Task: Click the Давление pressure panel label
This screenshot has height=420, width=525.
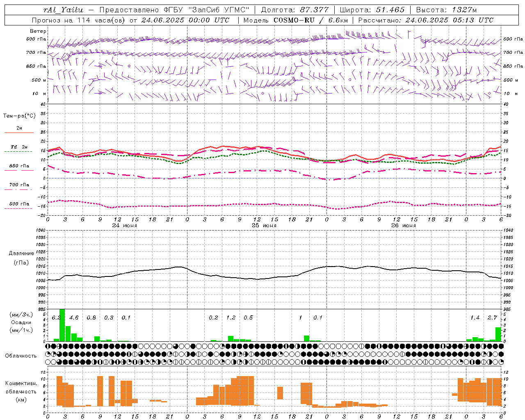Action: coord(21,253)
